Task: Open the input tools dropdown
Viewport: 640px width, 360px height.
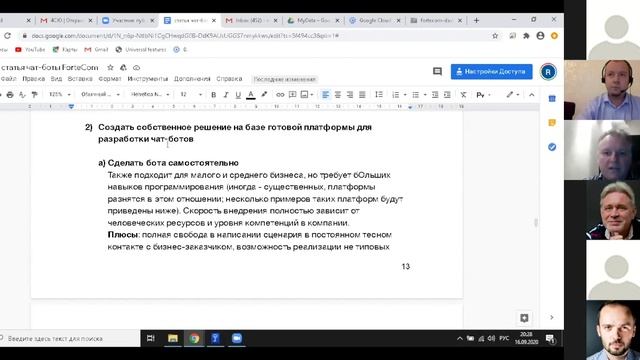Action: click(483, 95)
